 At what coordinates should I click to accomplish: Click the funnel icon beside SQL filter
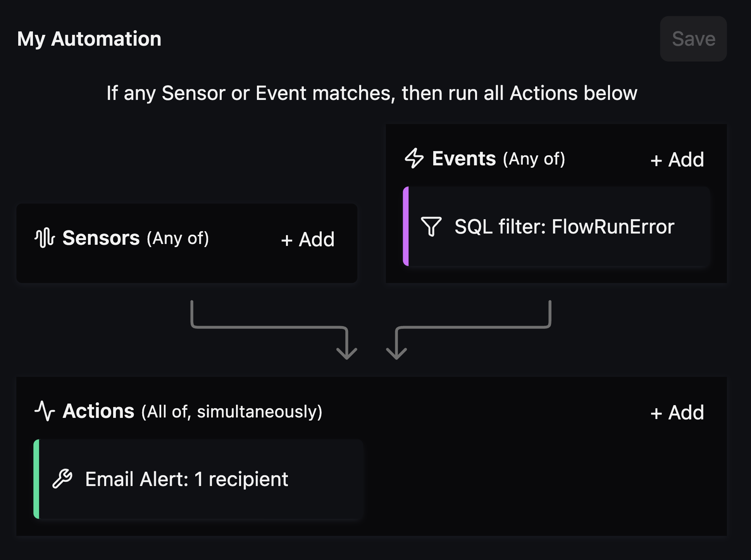click(x=431, y=227)
